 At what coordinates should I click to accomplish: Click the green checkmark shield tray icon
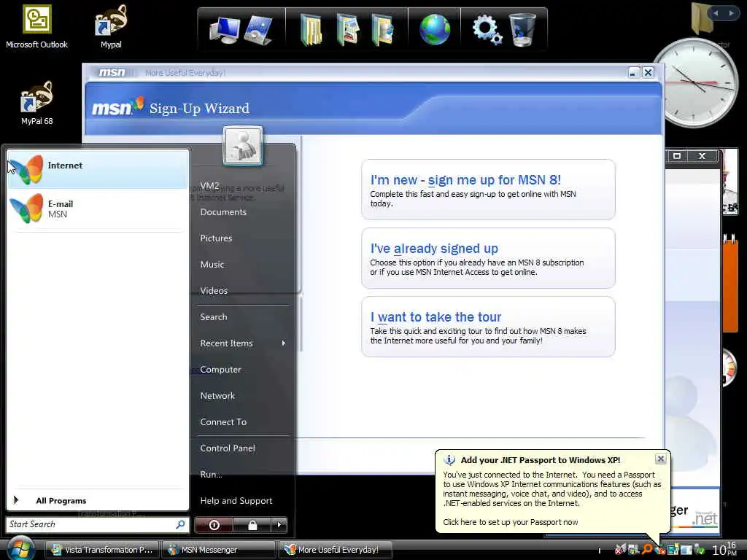(700, 550)
